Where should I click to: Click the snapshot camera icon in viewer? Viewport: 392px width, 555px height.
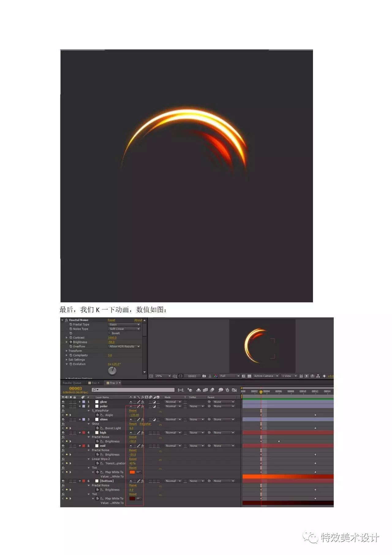204,376
